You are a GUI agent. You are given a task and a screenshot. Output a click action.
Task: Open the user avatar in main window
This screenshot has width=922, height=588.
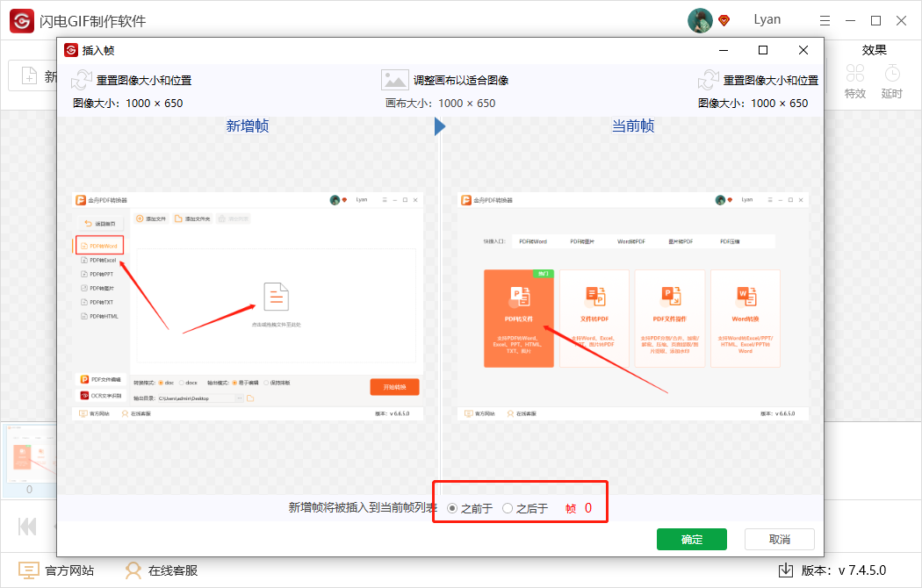click(700, 20)
